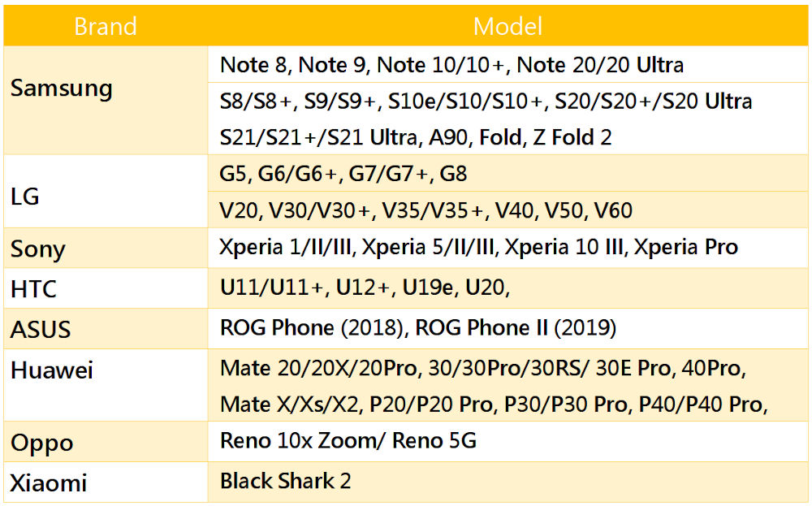The image size is (812, 506).
Task: Select the ASUS brand cell
Action: pos(106,329)
